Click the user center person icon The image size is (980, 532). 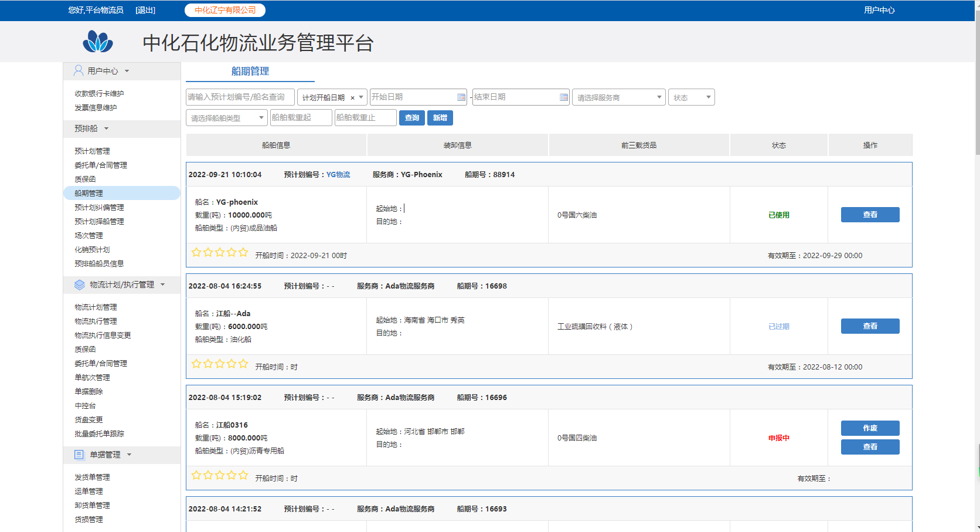[x=79, y=71]
